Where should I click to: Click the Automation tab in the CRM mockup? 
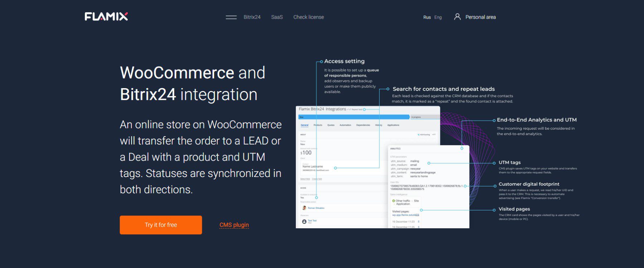pyautogui.click(x=345, y=125)
